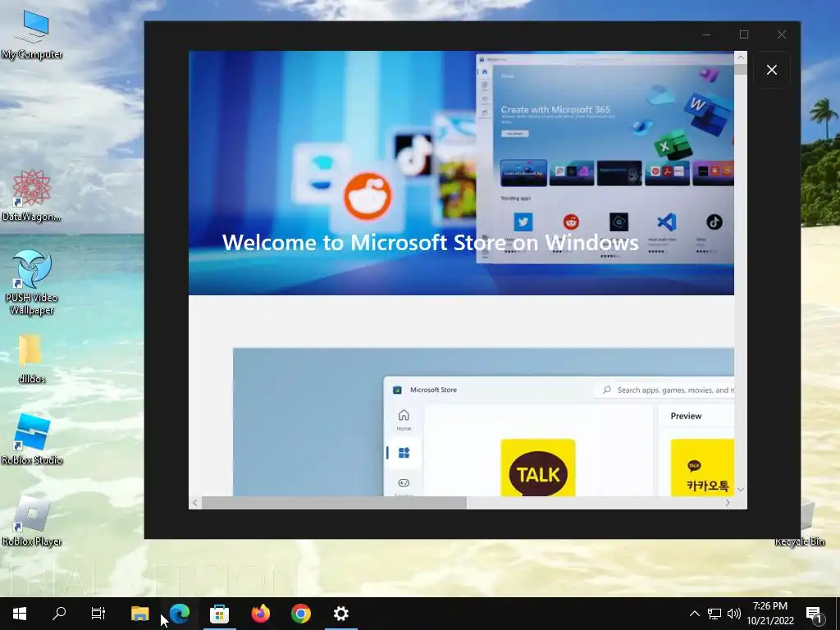This screenshot has height=630, width=840.
Task: Click the Twitter icon in the banner
Action: click(523, 221)
